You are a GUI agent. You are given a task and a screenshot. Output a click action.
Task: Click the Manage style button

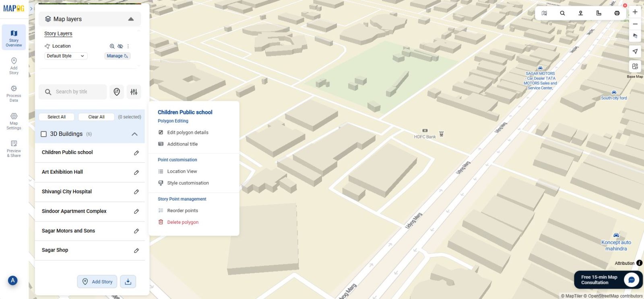[x=117, y=56]
